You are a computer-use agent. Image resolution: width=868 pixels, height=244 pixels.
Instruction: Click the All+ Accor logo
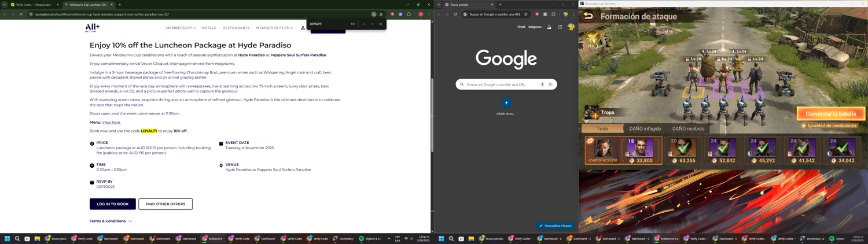pos(93,28)
